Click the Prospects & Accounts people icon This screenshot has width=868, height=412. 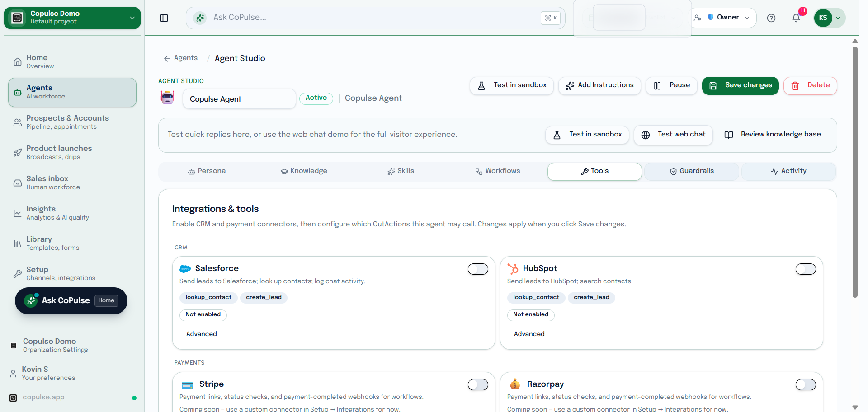coord(17,122)
